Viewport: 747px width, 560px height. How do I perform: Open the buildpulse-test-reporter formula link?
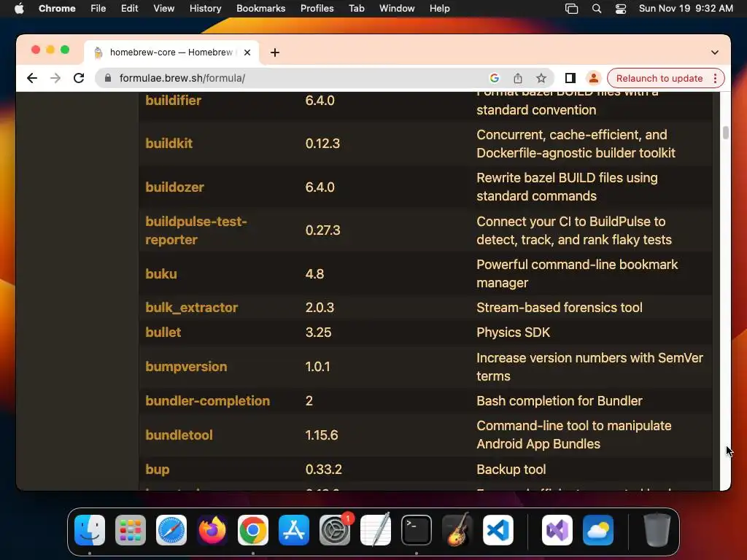tap(196, 230)
